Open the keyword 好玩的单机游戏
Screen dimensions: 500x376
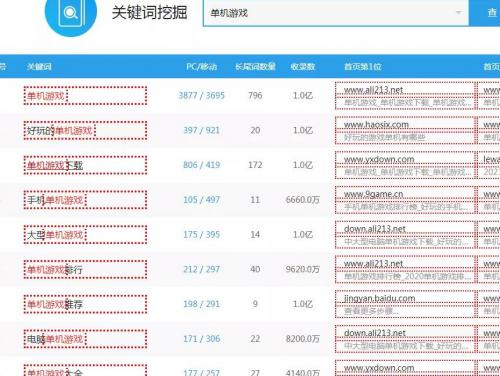[x=60, y=131]
